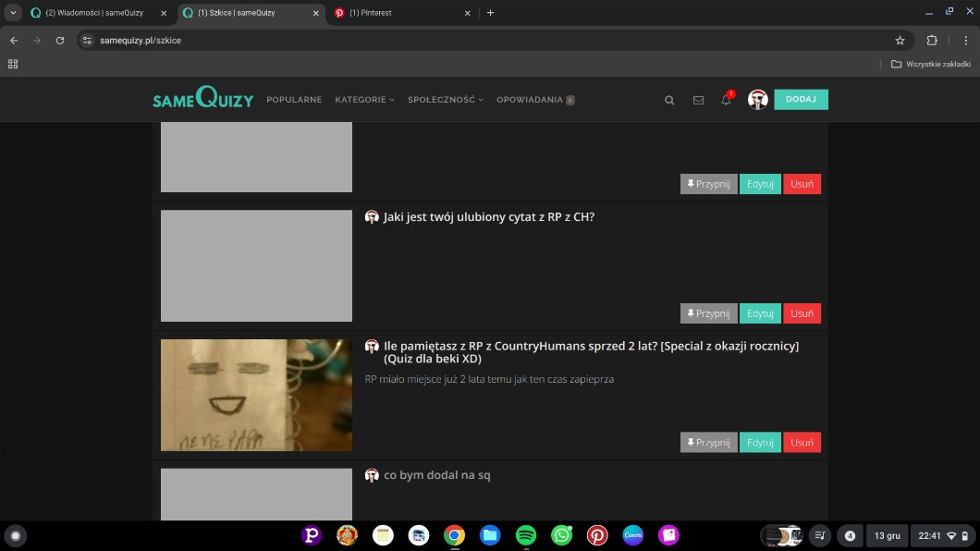The width and height of the screenshot is (980, 551).
Task: Open the drawn smiley face quiz thumbnail
Action: pyautogui.click(x=256, y=395)
